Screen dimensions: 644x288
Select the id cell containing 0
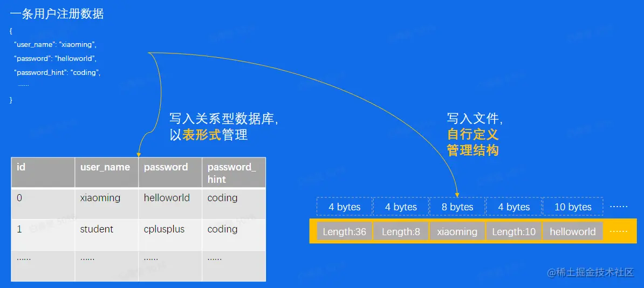[x=43, y=203]
